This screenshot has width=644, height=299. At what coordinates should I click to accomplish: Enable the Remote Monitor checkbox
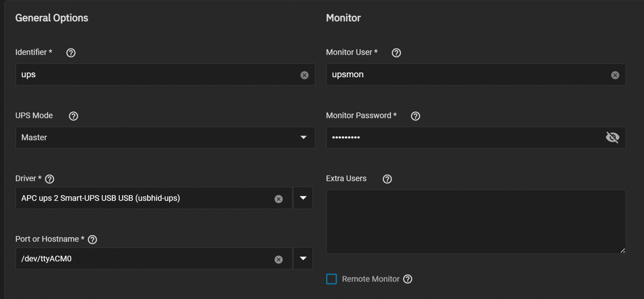coord(331,279)
